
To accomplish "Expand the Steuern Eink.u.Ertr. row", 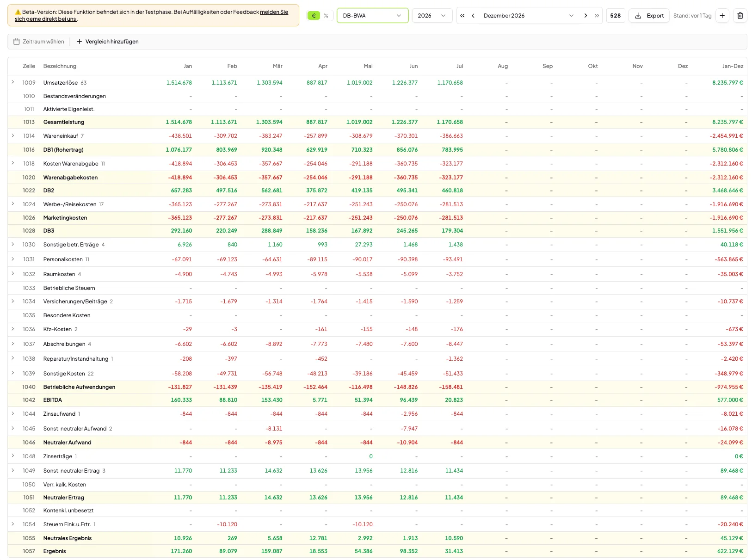I will click(x=13, y=524).
